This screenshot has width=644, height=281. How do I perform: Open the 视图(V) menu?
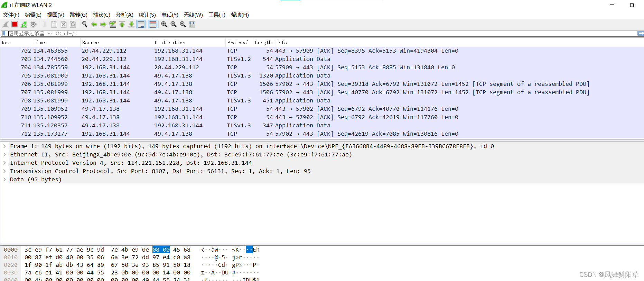click(56, 15)
